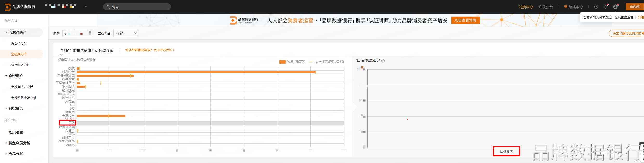644x163 pixels.
Task: Click the 天猫营销平台 touchpoint label
Action: pyautogui.click(x=65, y=83)
